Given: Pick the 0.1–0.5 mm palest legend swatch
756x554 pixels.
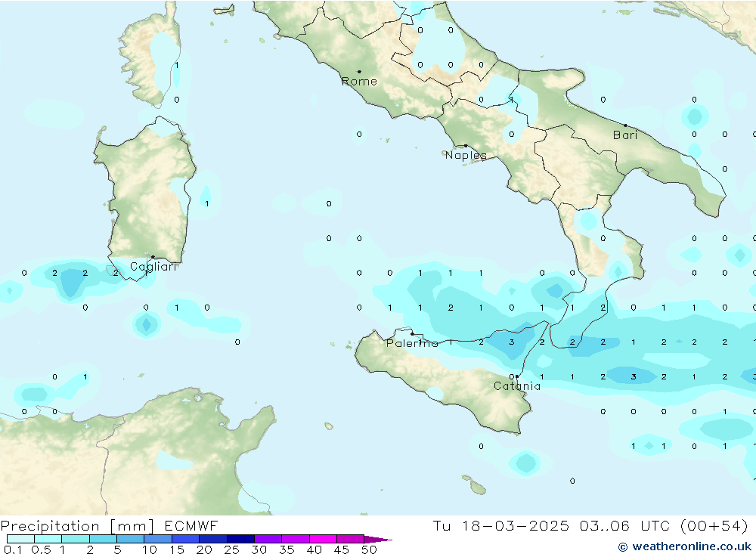Looking at the screenshot, I should 20,539.
